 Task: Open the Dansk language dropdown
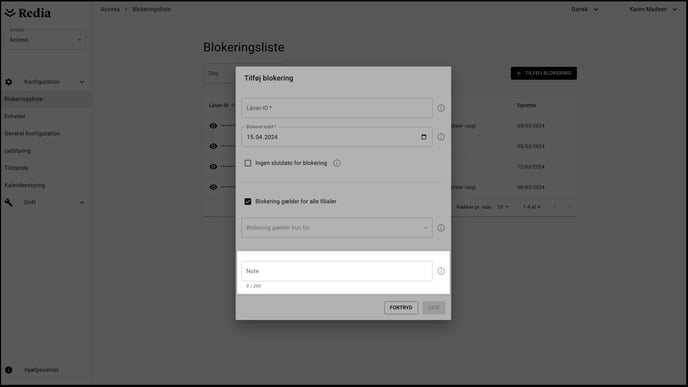coord(584,9)
